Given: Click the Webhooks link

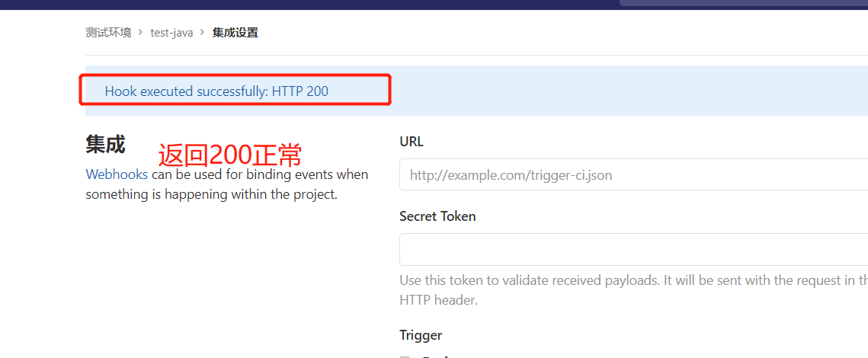Looking at the screenshot, I should [117, 175].
